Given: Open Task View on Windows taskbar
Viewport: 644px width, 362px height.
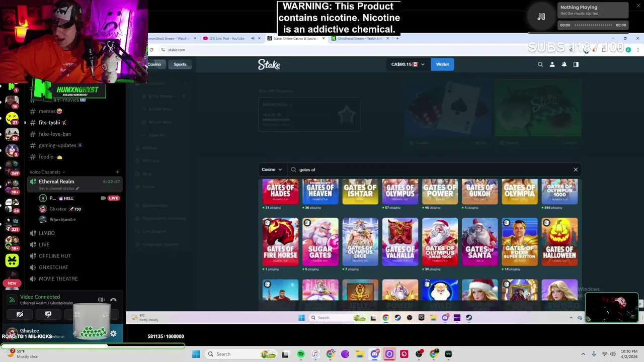Looking at the screenshot, I should pyautogui.click(x=285, y=354).
